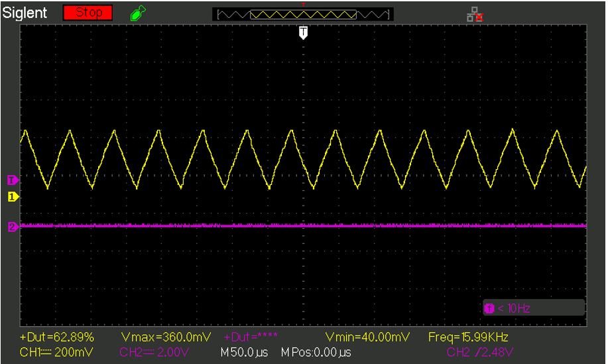This screenshot has width=608, height=364.
Task: Click the purple T trigger level marker
Action: coord(13,180)
